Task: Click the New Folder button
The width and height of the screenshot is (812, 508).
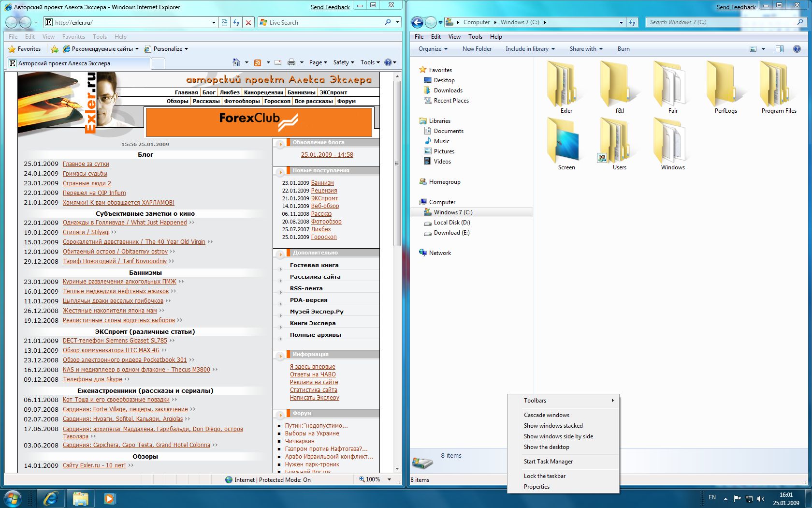Action: (x=477, y=49)
